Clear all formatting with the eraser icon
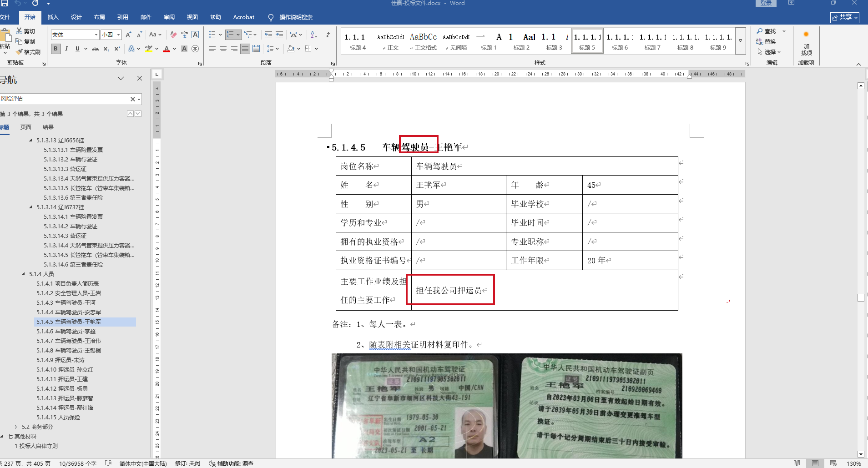This screenshot has height=468, width=868. [173, 35]
